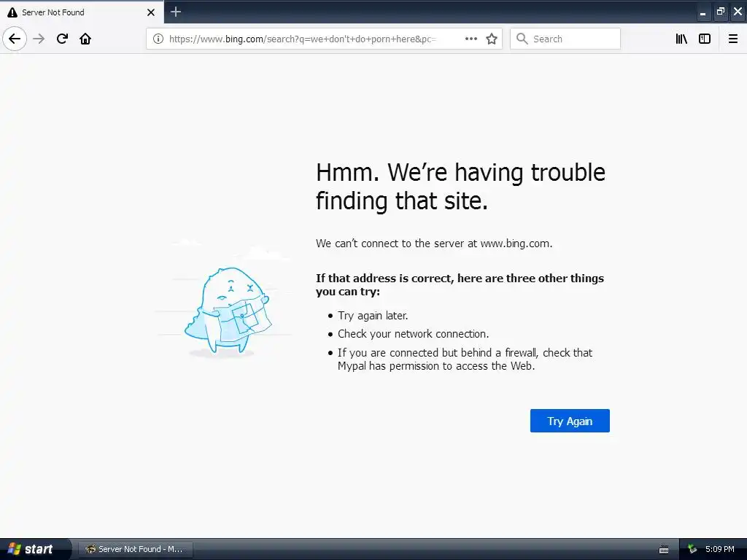Select Server Not Found taskbar button

[135, 549]
